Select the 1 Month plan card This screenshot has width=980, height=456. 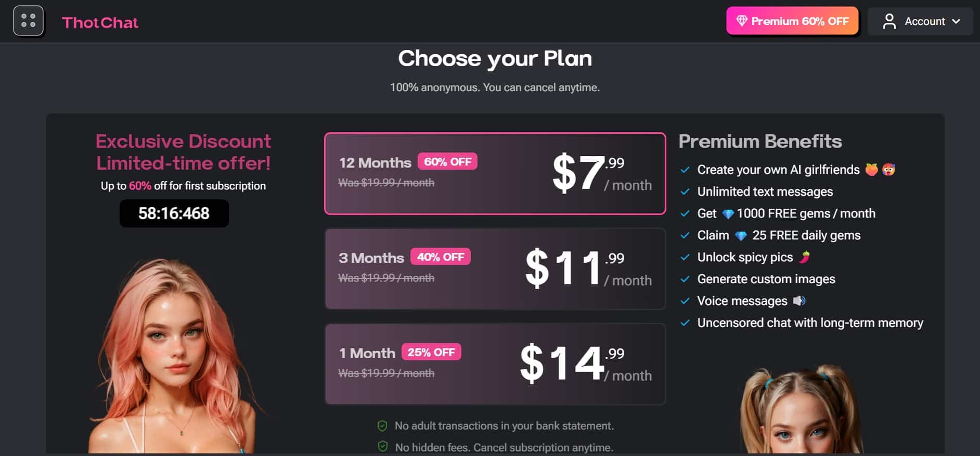click(x=495, y=364)
